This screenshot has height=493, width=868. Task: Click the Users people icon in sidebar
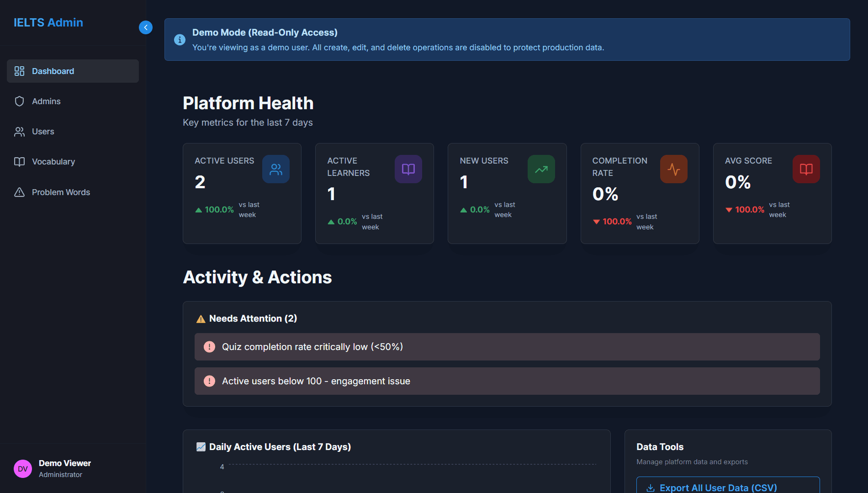point(19,132)
